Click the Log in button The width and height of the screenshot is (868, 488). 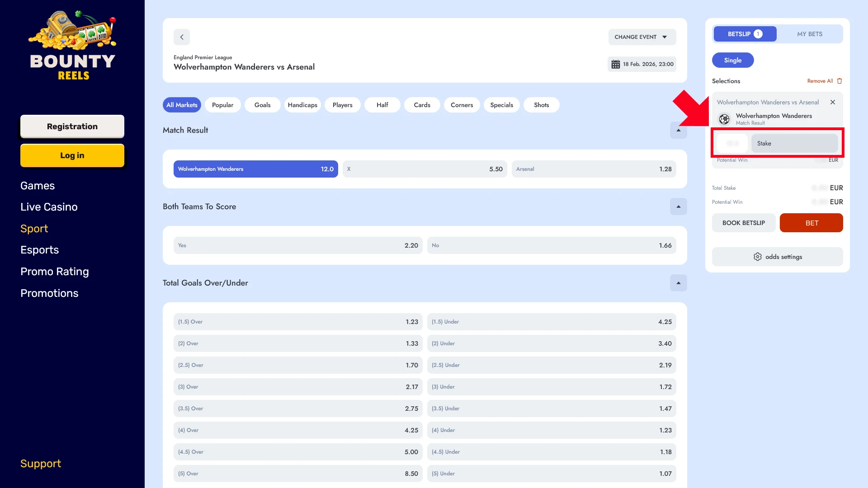tap(72, 155)
